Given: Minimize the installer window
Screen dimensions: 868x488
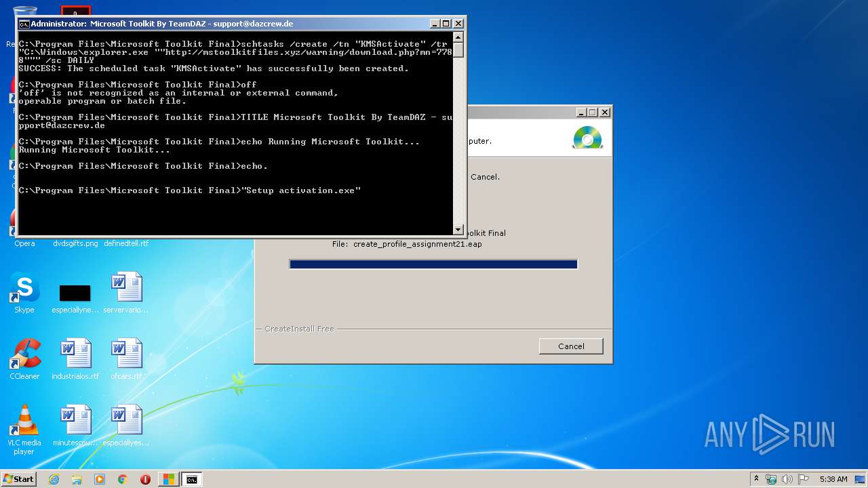Looking at the screenshot, I should click(581, 113).
